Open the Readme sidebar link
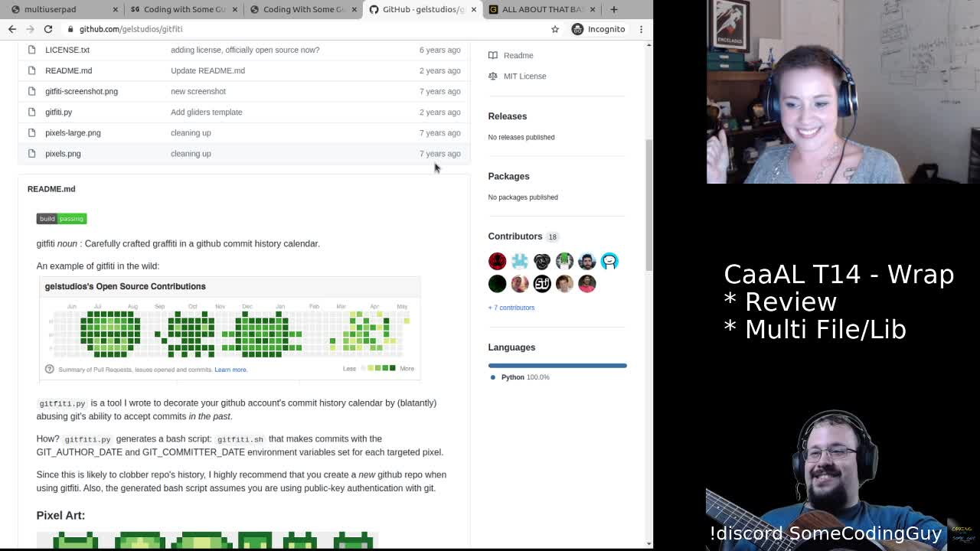Image resolution: width=980 pixels, height=551 pixels. 518,55
